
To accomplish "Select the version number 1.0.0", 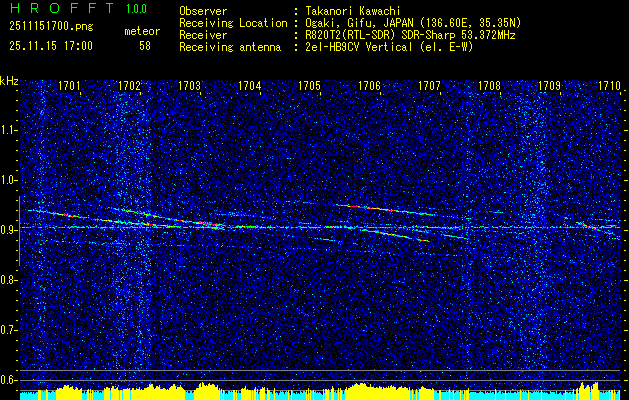I will pyautogui.click(x=136, y=8).
